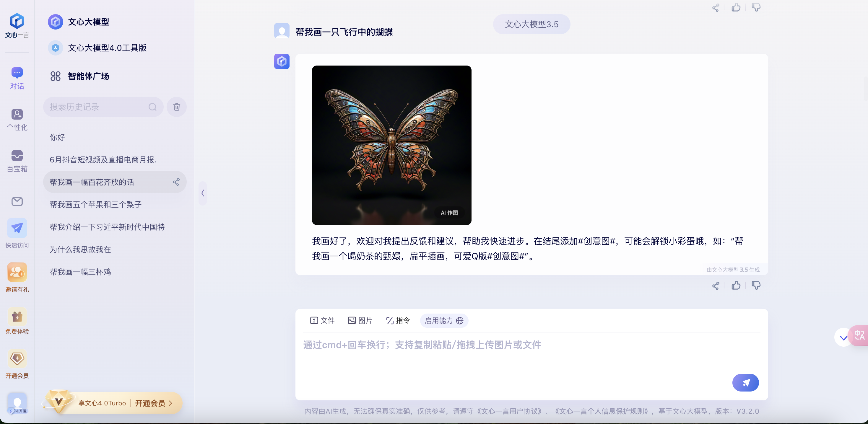The image size is (868, 424).
Task: Share the butterfly image response
Action: point(715,286)
